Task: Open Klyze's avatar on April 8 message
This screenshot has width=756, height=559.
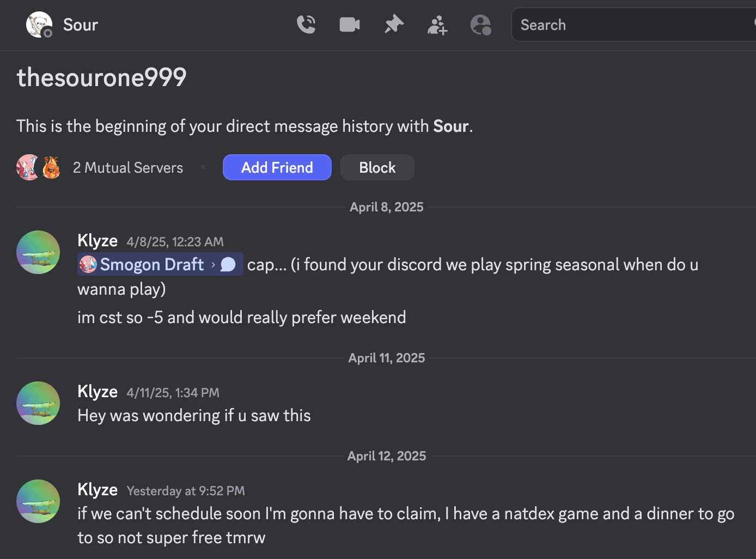Action: pos(38,252)
